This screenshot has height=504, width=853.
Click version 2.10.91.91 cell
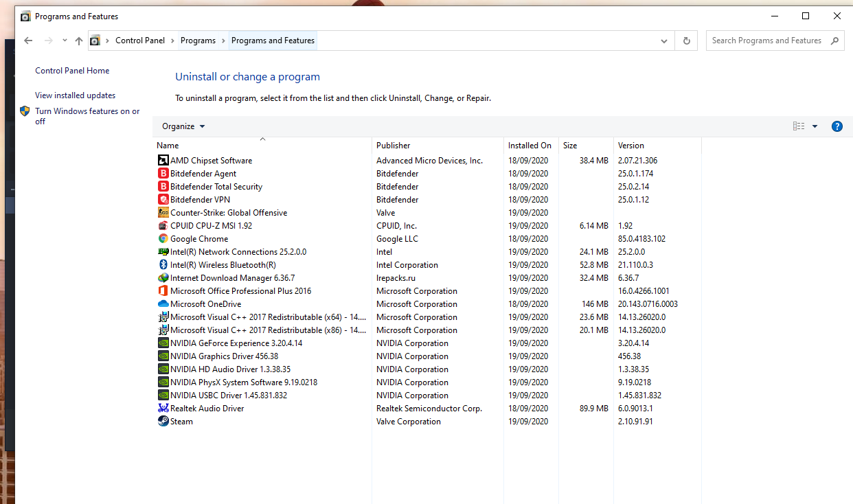tap(635, 422)
